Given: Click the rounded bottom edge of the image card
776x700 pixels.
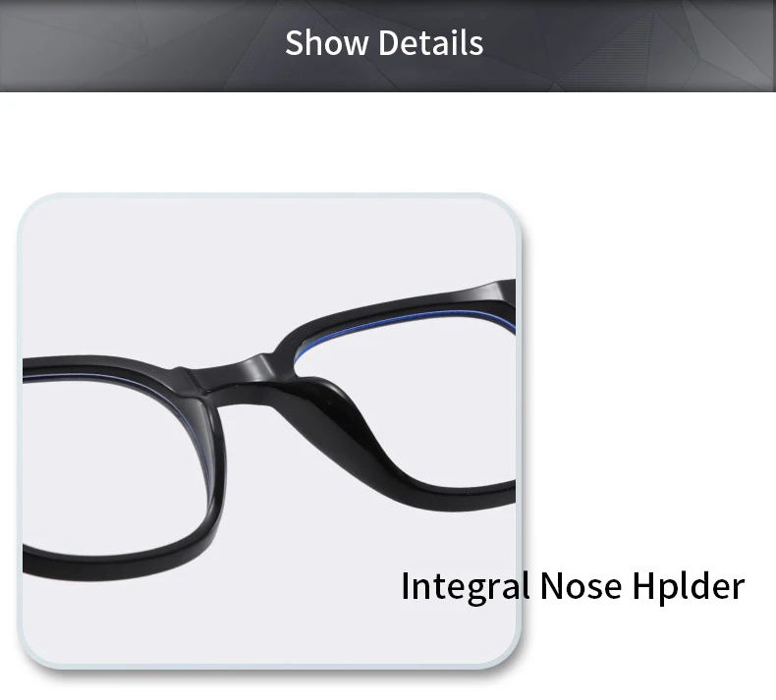Looking at the screenshot, I should tap(269, 666).
